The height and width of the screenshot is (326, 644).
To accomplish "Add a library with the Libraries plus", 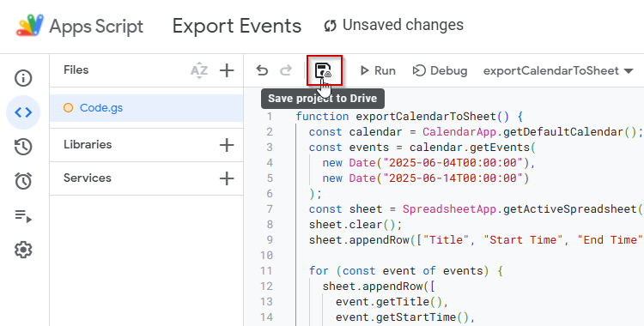I will tap(227, 145).
